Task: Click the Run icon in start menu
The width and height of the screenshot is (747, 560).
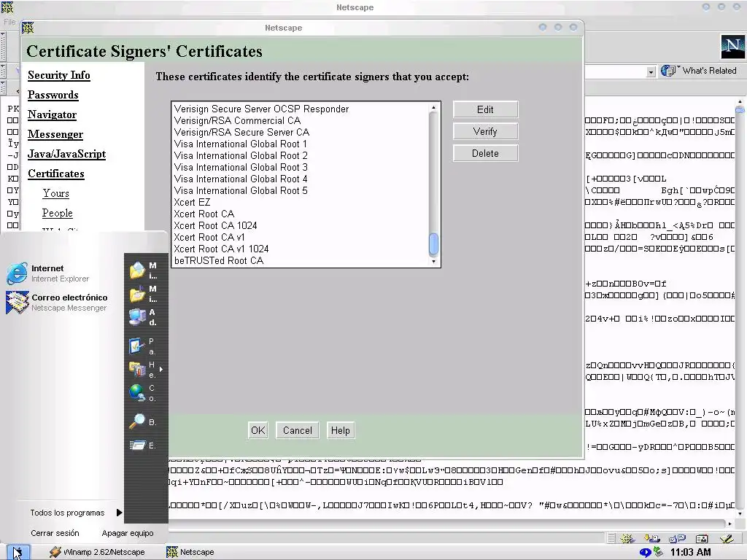Action: [137, 446]
